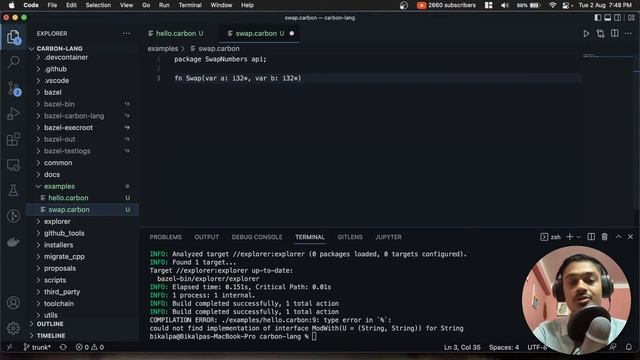Screen dimensions: 640x360
Task: Split the terminal panel
Action: [x=591, y=237]
